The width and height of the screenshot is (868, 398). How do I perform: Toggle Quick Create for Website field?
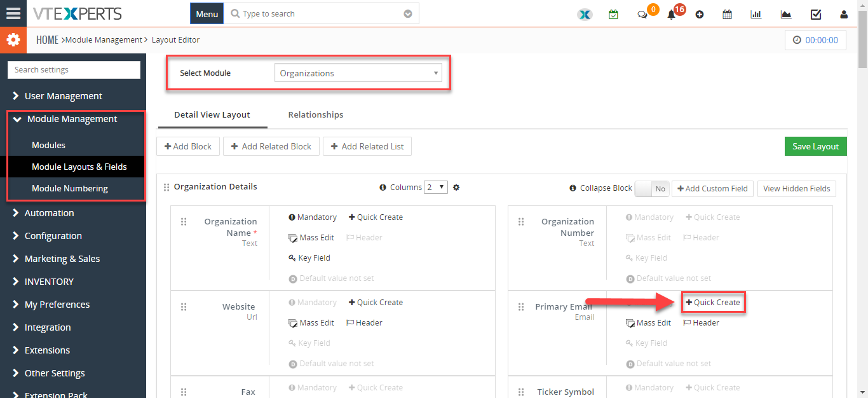[x=376, y=303]
